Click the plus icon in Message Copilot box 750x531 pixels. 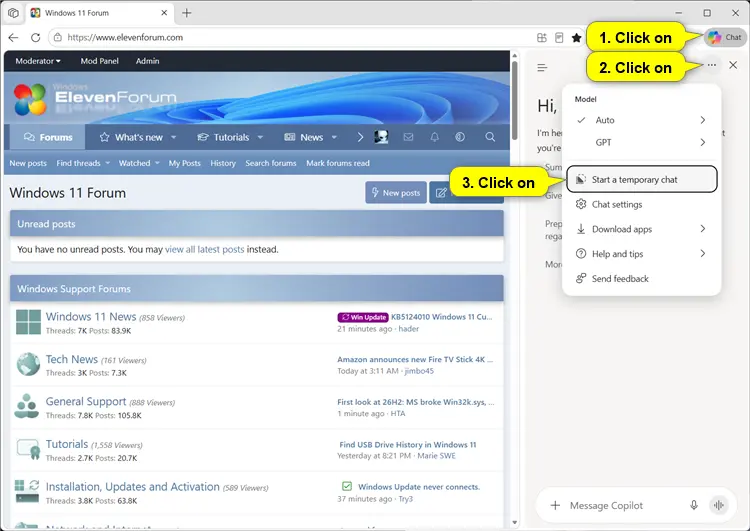coord(555,505)
